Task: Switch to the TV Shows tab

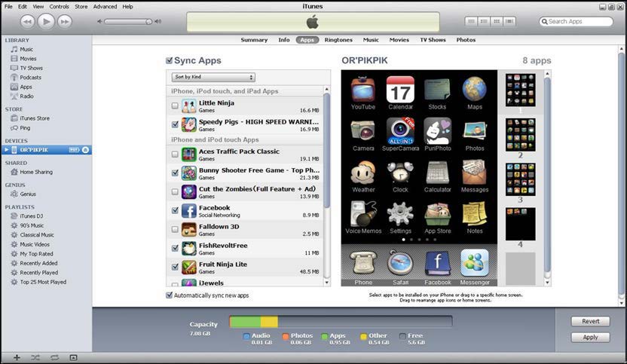Action: (433, 40)
